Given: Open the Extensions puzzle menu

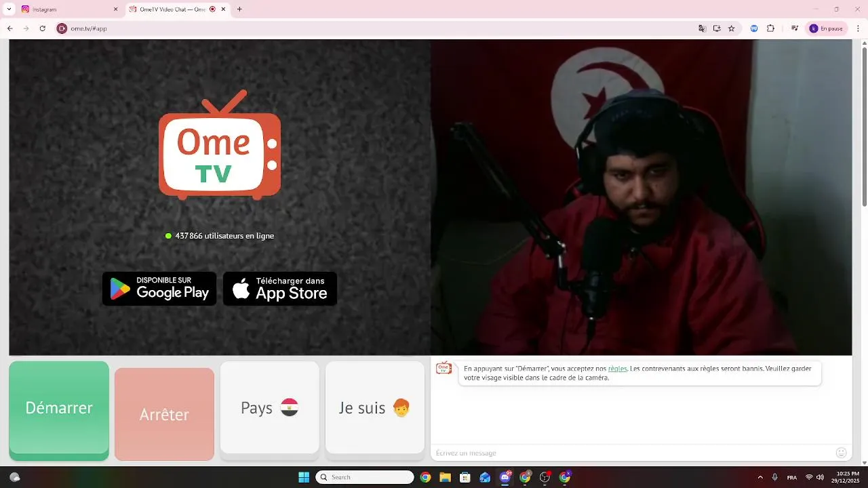Looking at the screenshot, I should pyautogui.click(x=770, y=28).
